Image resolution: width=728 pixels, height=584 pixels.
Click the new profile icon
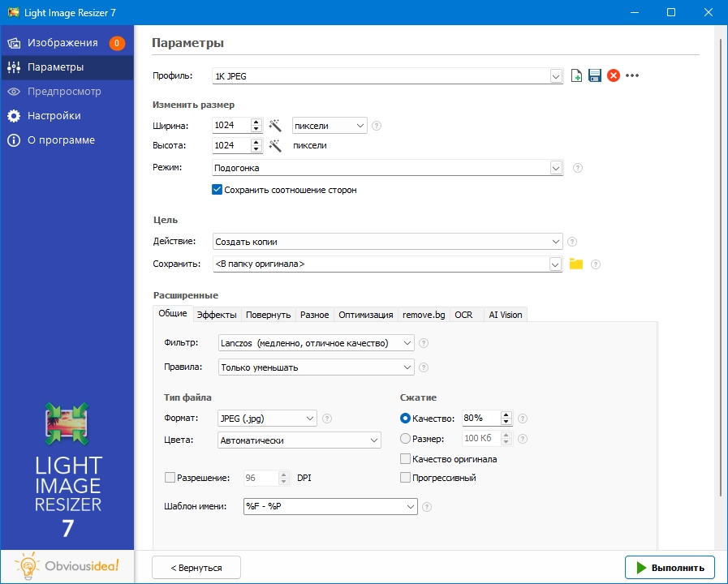(576, 75)
